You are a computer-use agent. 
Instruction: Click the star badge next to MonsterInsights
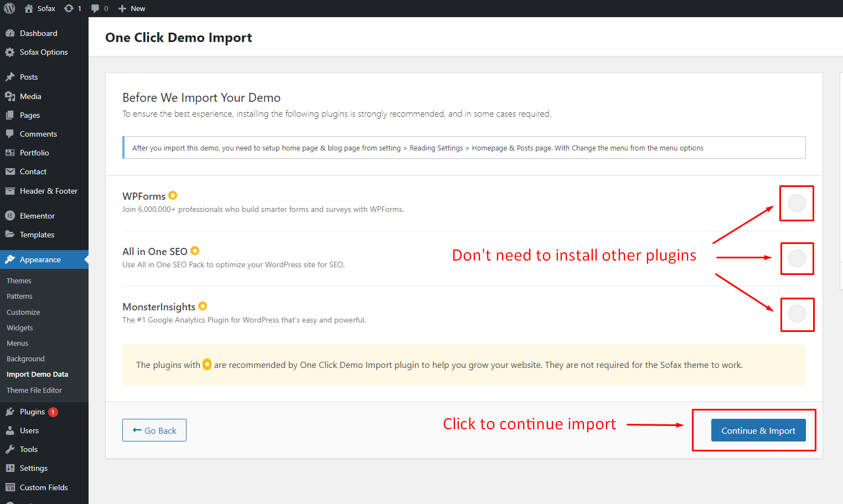[x=203, y=306]
